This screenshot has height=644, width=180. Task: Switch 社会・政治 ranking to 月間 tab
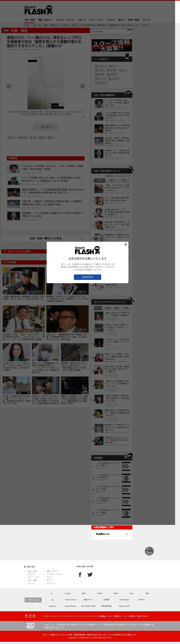124,181
